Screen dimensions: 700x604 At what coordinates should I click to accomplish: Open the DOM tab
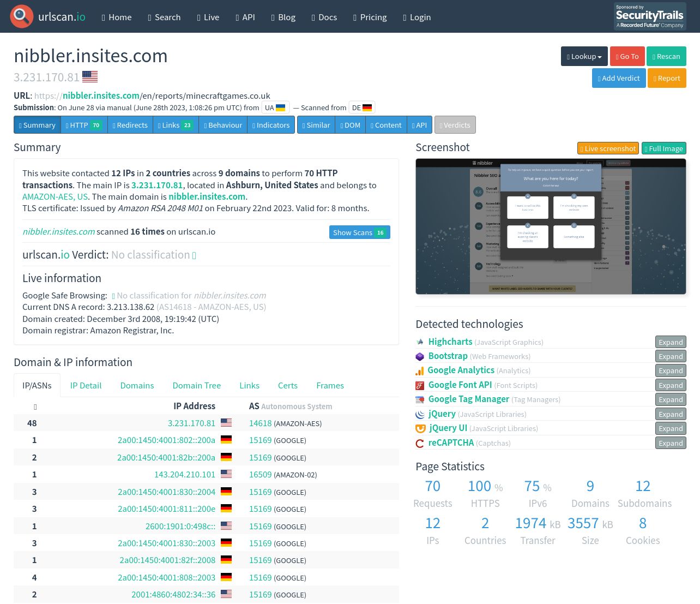(351, 125)
